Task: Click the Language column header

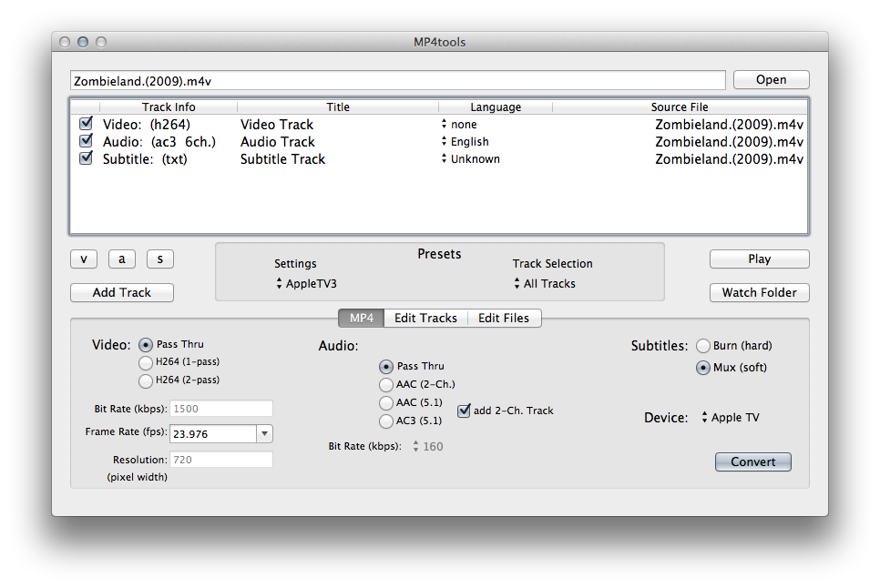Action: point(496,106)
